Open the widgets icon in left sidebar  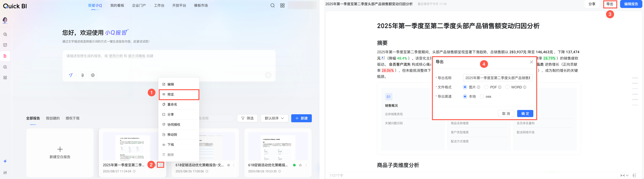(x=5, y=77)
